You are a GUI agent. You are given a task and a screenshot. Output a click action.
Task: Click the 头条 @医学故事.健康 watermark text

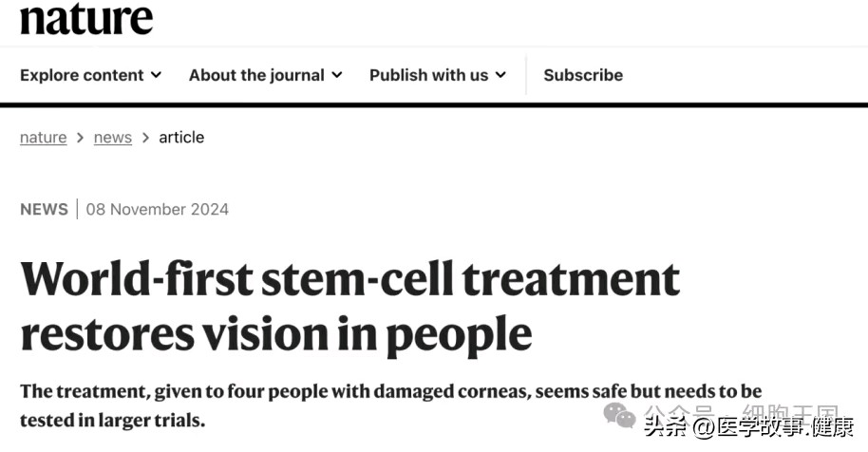pos(748,427)
